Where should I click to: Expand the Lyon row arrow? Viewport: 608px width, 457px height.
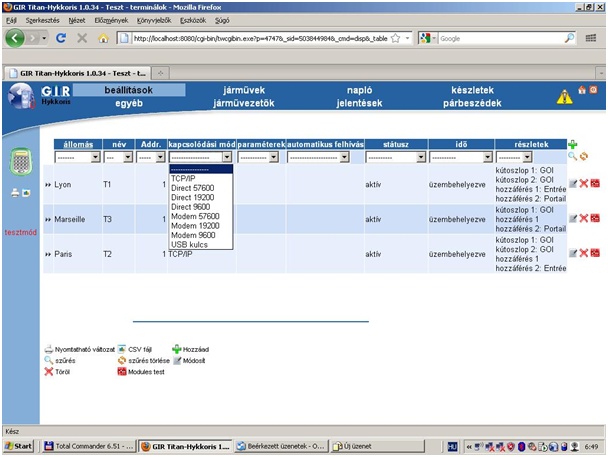tap(48, 185)
